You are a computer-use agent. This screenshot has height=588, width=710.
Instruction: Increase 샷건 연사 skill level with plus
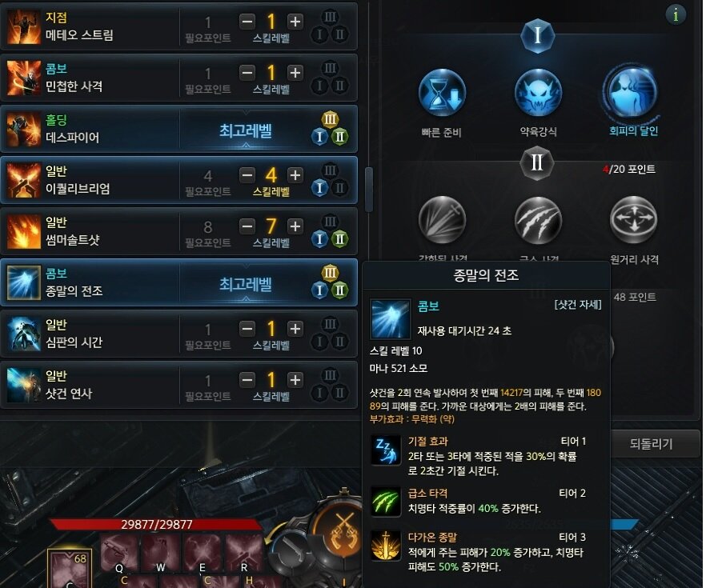295,380
